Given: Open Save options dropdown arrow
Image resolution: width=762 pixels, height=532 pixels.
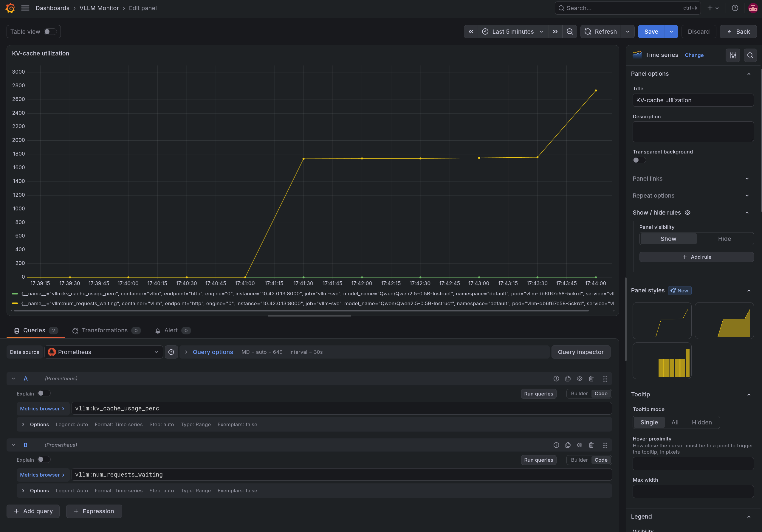Looking at the screenshot, I should (x=671, y=32).
